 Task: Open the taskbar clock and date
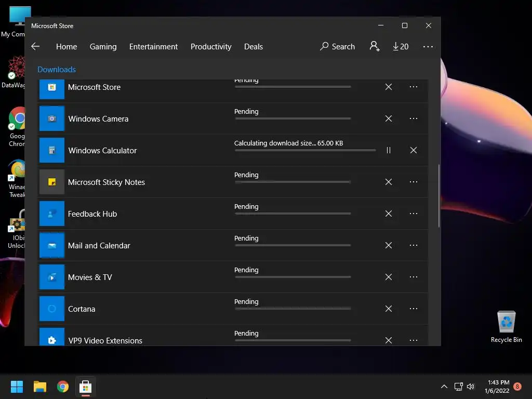pos(497,387)
